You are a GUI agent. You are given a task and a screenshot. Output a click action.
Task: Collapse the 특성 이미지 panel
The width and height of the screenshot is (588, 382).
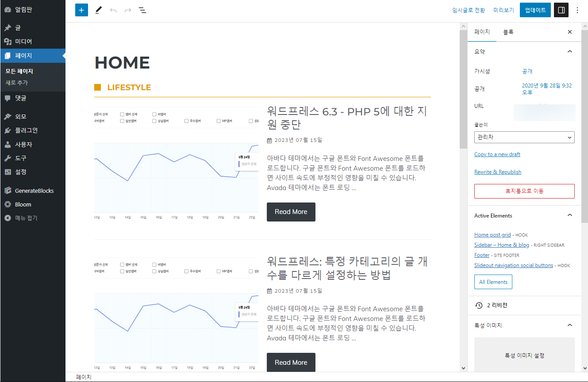[x=570, y=325]
